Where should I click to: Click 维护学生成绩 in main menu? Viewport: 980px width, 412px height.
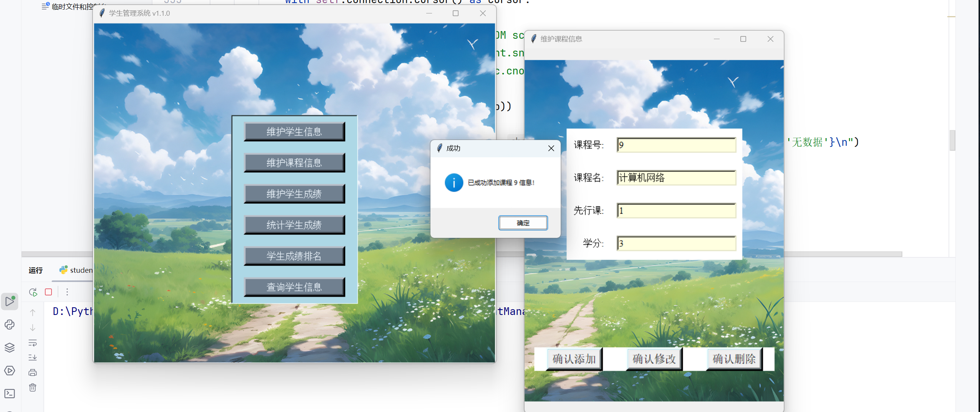(294, 194)
